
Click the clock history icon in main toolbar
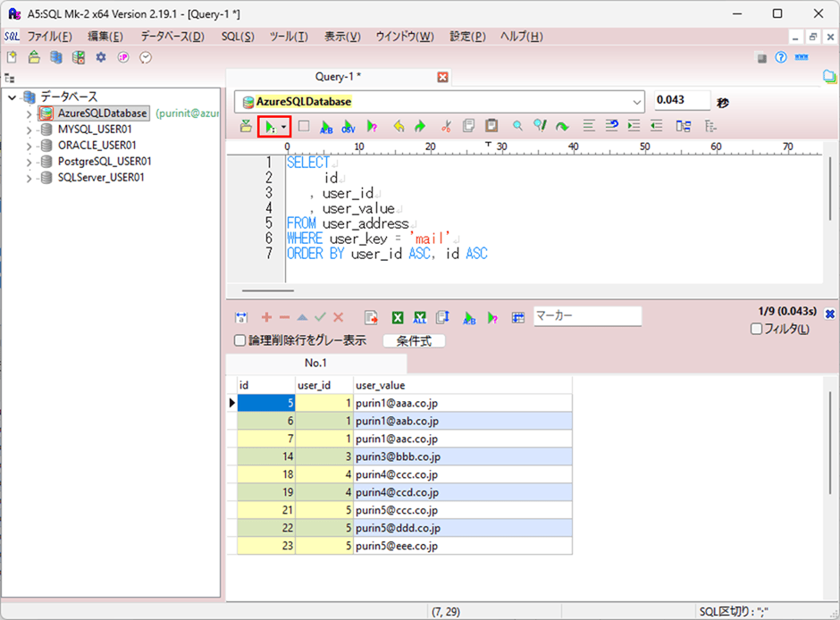[146, 57]
